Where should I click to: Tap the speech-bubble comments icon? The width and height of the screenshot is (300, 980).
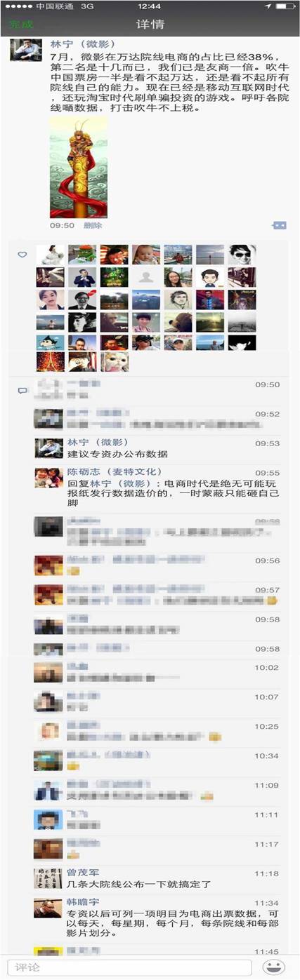(22, 390)
